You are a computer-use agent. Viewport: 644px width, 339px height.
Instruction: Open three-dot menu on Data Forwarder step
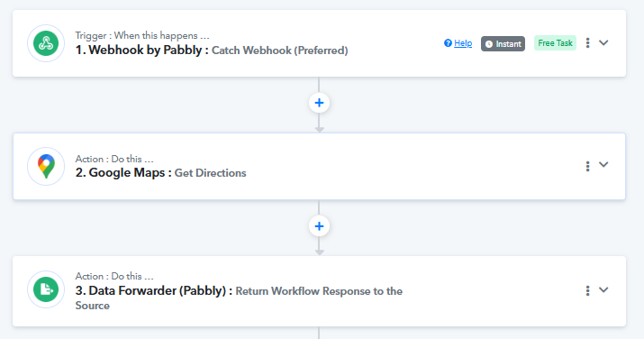pyautogui.click(x=588, y=291)
